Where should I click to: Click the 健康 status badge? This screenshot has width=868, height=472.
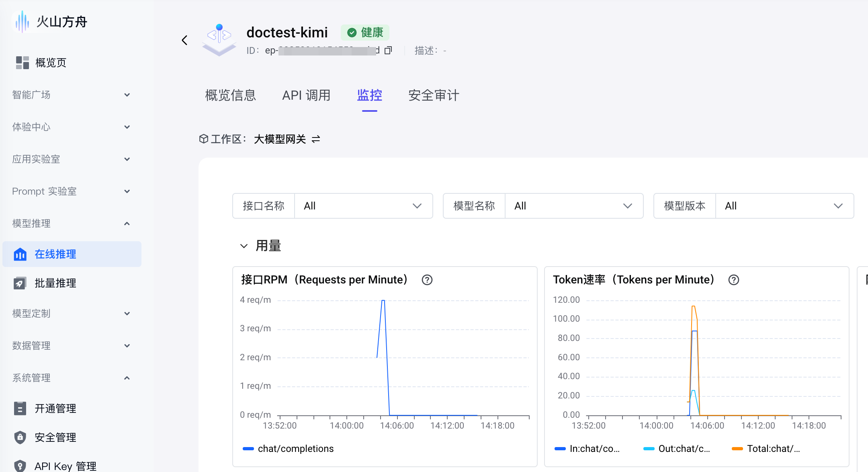pos(365,33)
